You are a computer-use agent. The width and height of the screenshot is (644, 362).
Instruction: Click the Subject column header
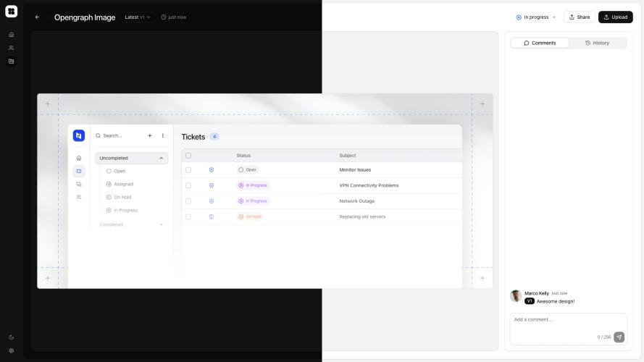pos(348,156)
